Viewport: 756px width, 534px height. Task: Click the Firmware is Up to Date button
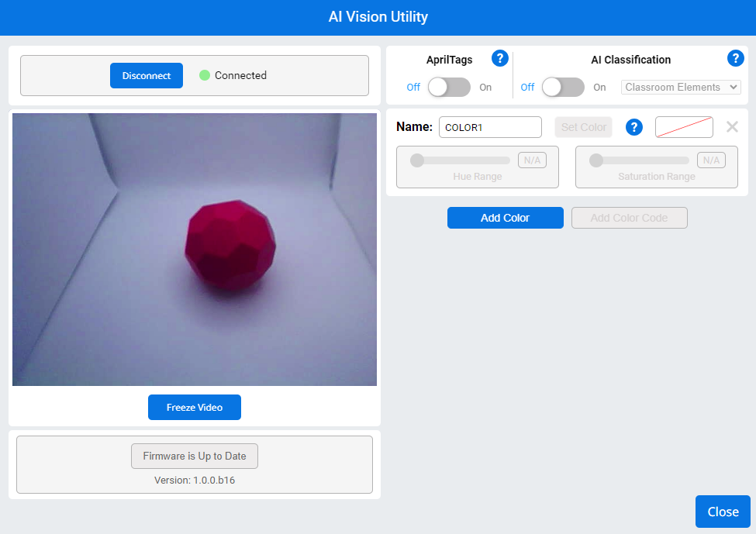[x=194, y=456]
